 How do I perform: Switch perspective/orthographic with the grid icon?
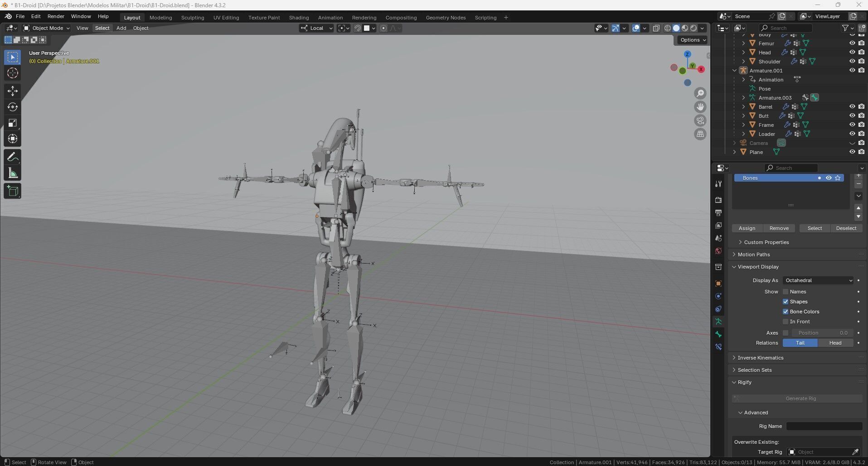[x=700, y=134]
